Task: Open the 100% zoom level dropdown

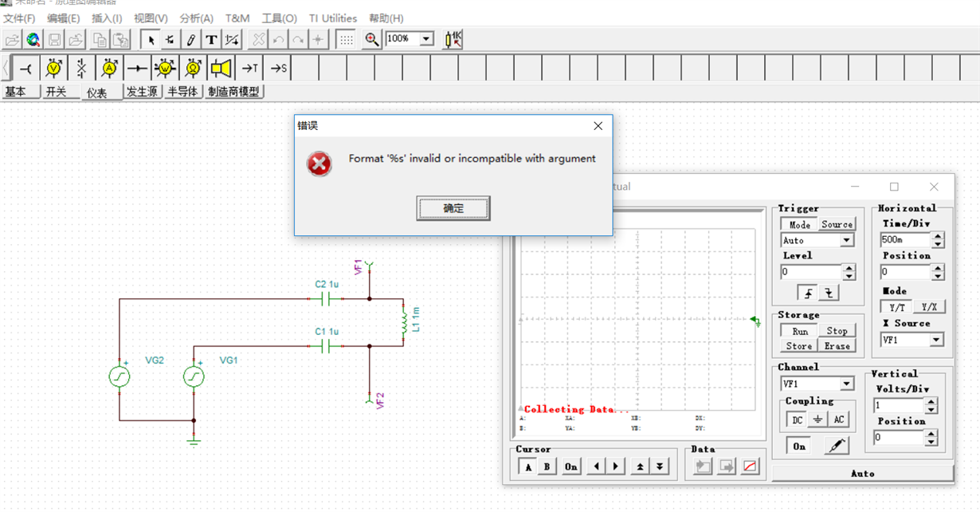Action: pyautogui.click(x=426, y=38)
